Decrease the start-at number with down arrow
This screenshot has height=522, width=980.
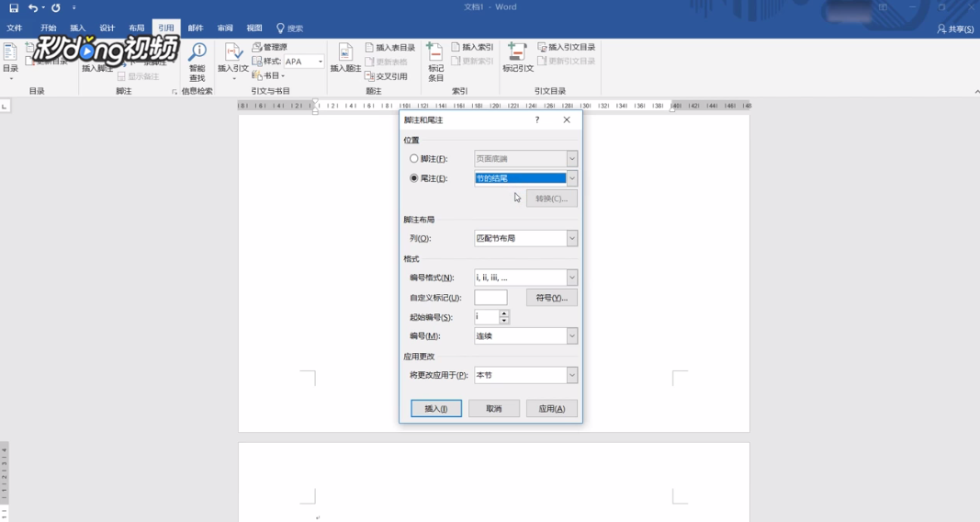point(504,321)
